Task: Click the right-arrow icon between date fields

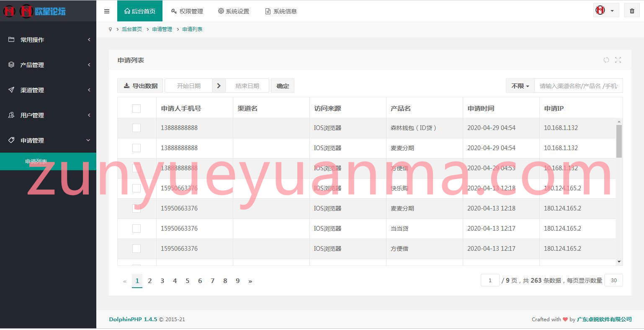Action: (219, 86)
